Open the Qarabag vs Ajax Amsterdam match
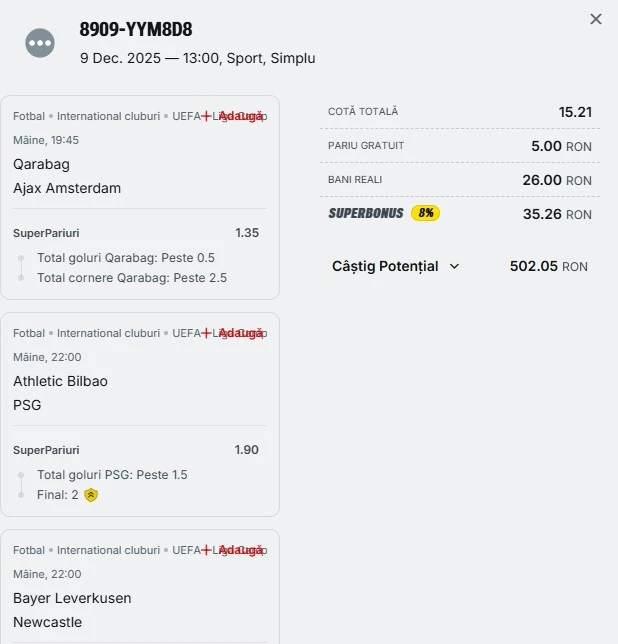The height and width of the screenshot is (644, 618). click(x=66, y=176)
